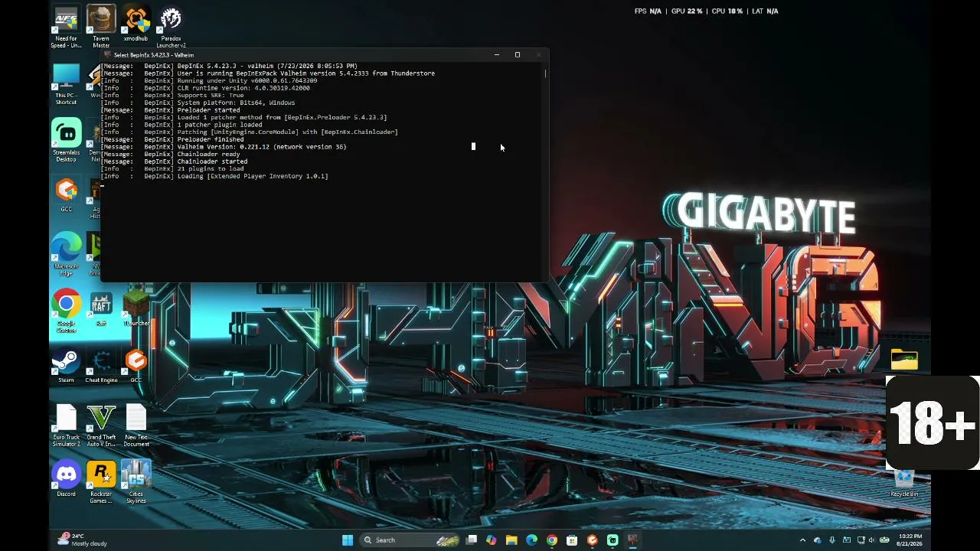Viewport: 980px width, 551px height.
Task: Open the yellow folder icon on the desktop
Action: point(904,359)
